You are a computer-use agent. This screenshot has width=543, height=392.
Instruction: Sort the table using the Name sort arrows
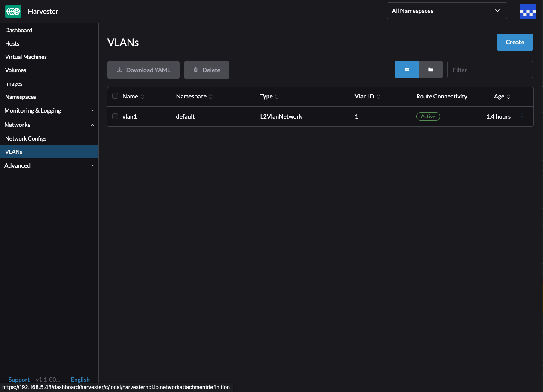pyautogui.click(x=142, y=96)
